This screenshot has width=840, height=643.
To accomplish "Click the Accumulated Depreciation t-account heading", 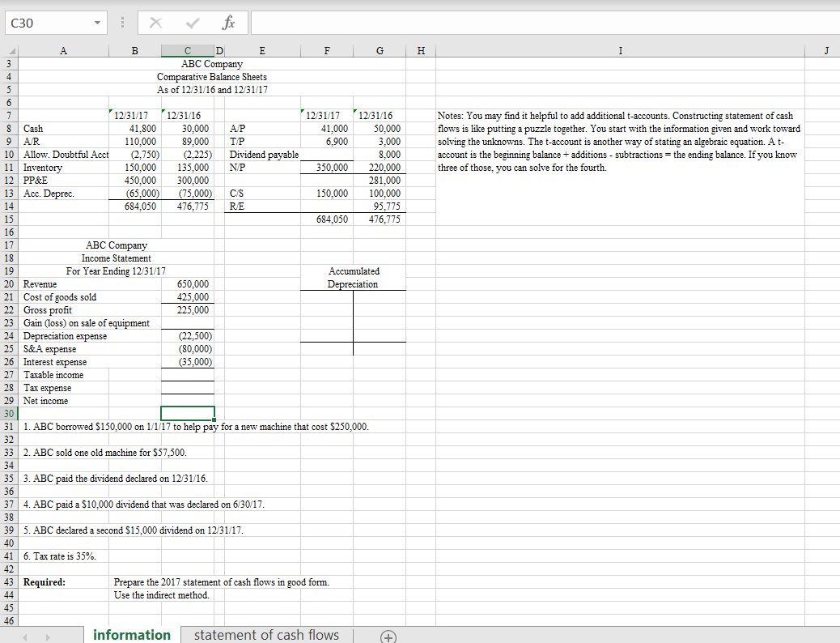I will (354, 278).
